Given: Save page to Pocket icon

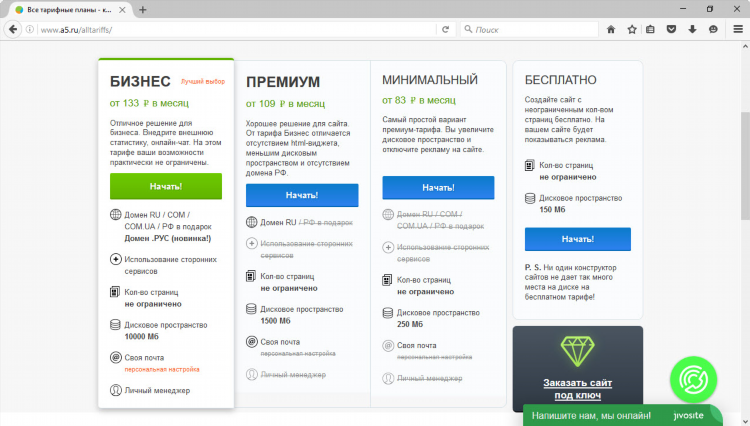Looking at the screenshot, I should pos(672,30).
